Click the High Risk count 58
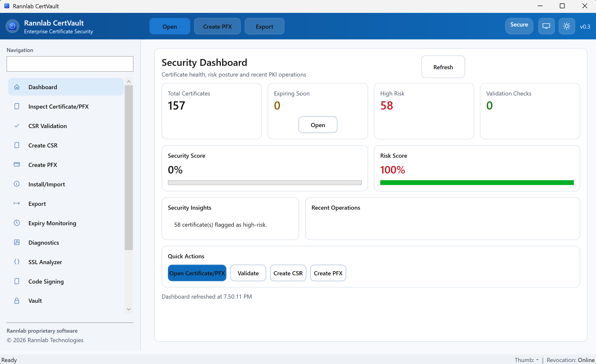This screenshot has height=364, width=596. 387,105
